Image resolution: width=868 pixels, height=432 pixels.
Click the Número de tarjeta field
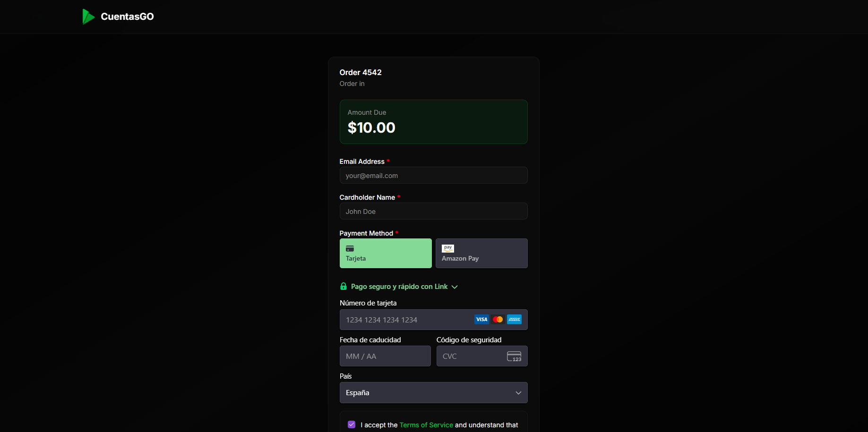pos(406,320)
